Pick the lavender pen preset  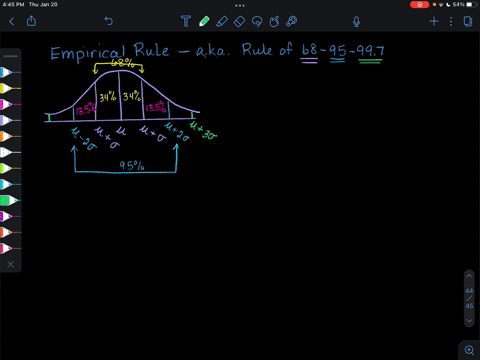pyautogui.click(x=10, y=120)
